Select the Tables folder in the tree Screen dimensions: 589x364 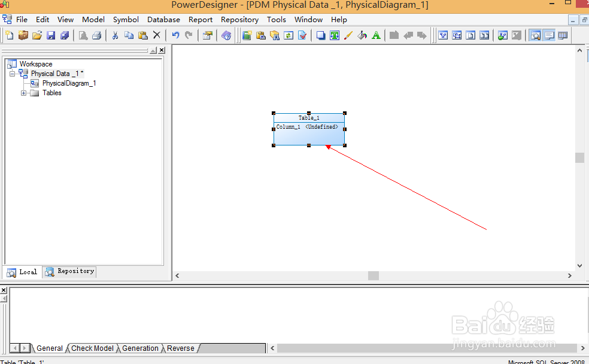[x=52, y=93]
